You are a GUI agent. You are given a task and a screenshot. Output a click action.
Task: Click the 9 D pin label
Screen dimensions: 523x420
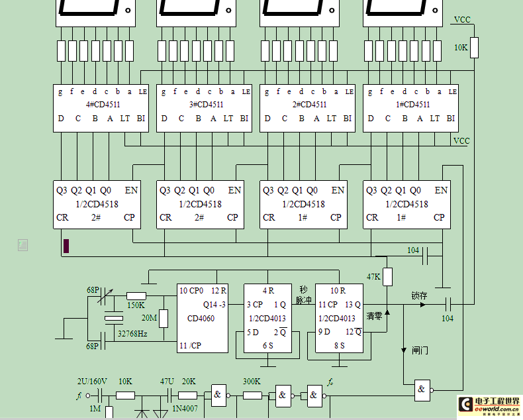[x=324, y=332]
